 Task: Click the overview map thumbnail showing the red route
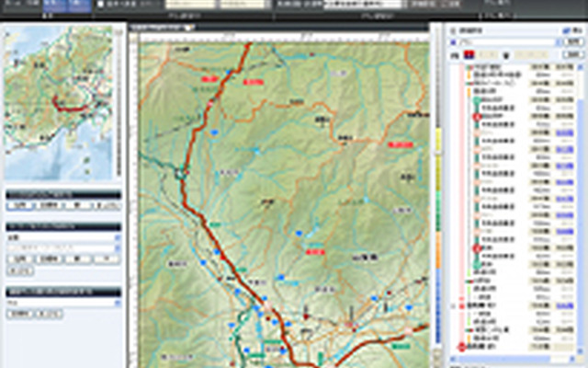58,103
